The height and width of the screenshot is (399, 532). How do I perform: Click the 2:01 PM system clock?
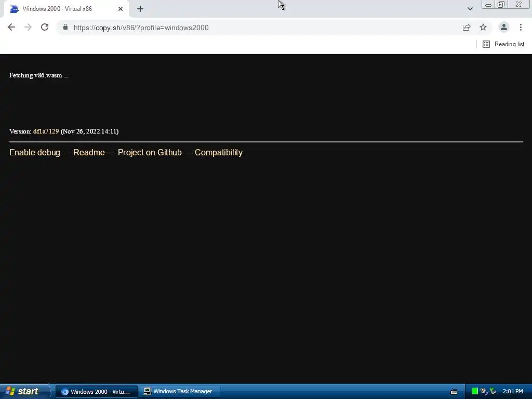pyautogui.click(x=513, y=392)
